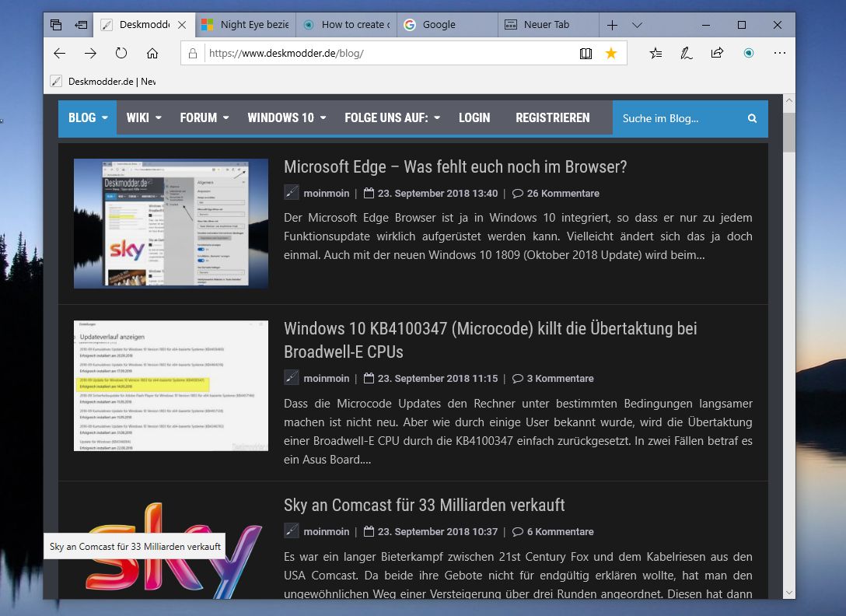Switch to Night Eye tab
Viewport: 846px width, 616px height.
pyautogui.click(x=246, y=25)
